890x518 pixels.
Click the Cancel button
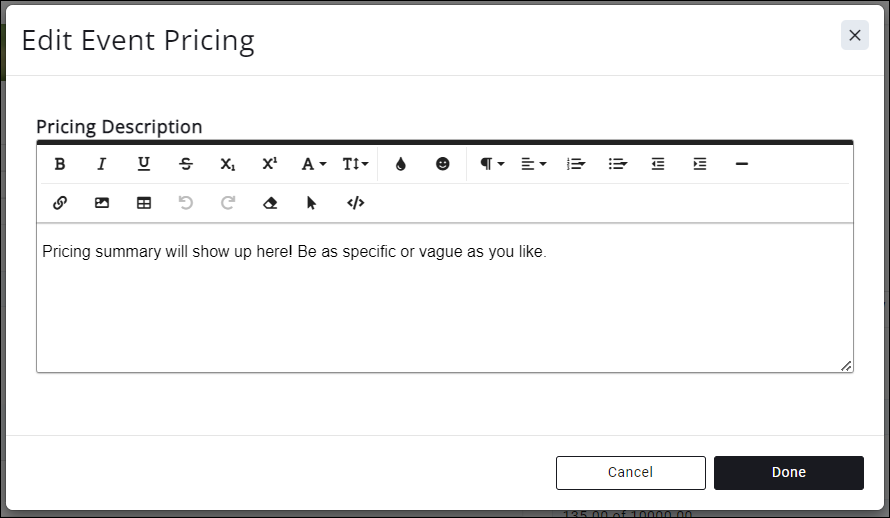pos(630,472)
